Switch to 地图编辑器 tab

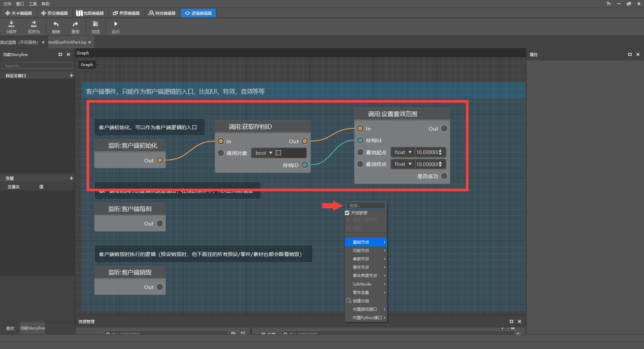tap(90, 13)
